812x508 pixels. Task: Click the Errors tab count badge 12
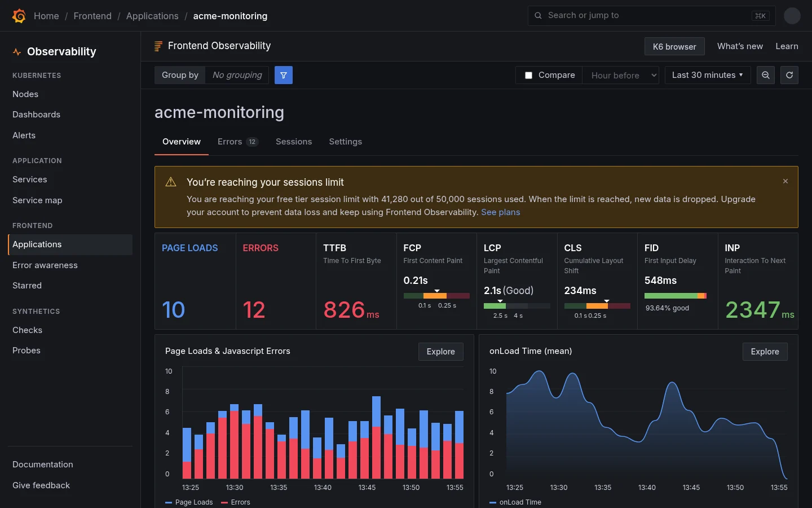[x=252, y=142]
